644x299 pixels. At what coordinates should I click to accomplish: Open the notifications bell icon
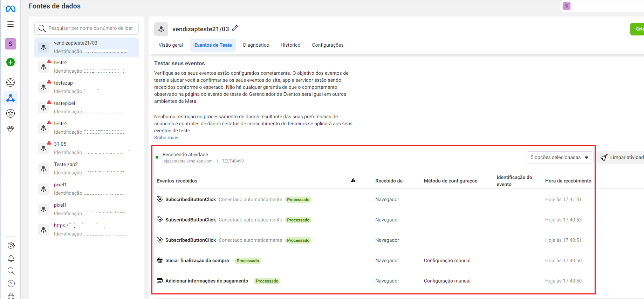click(11, 259)
